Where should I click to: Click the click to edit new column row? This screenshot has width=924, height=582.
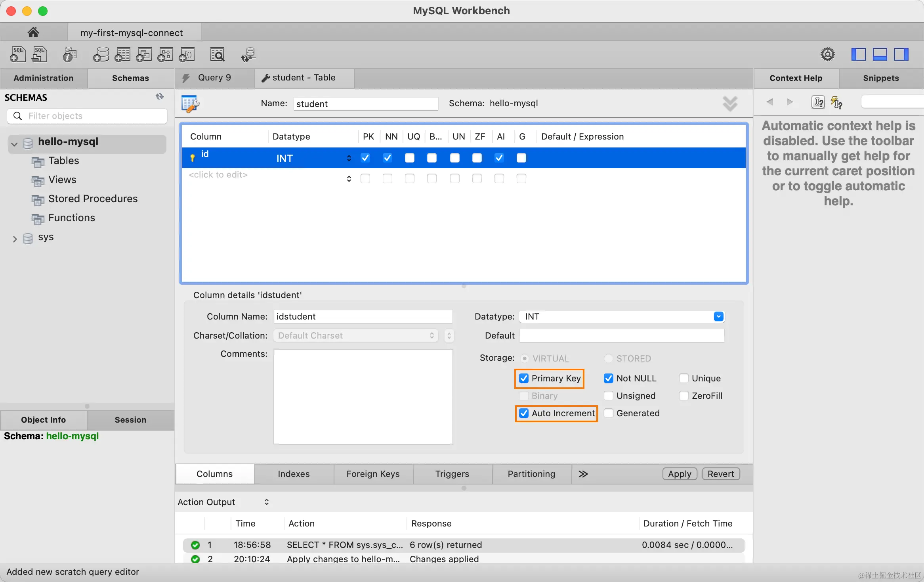[218, 175]
